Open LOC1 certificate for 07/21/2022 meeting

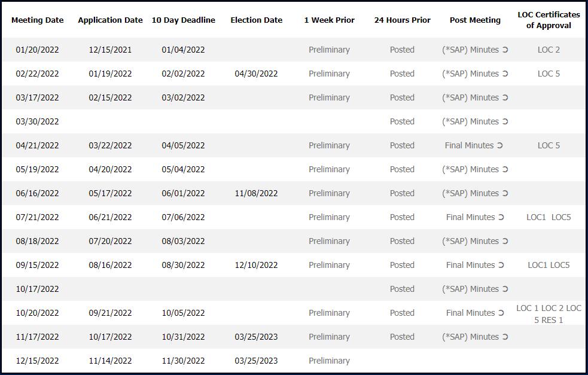click(536, 217)
